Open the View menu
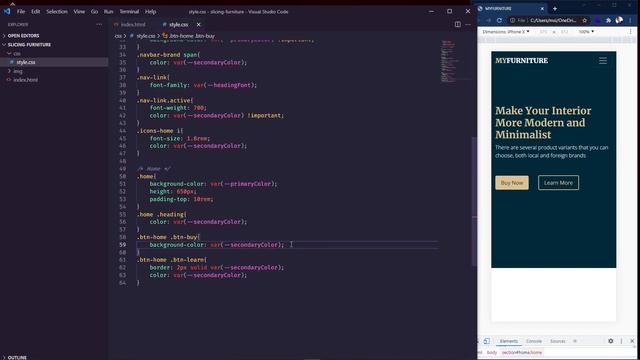 tap(79, 11)
